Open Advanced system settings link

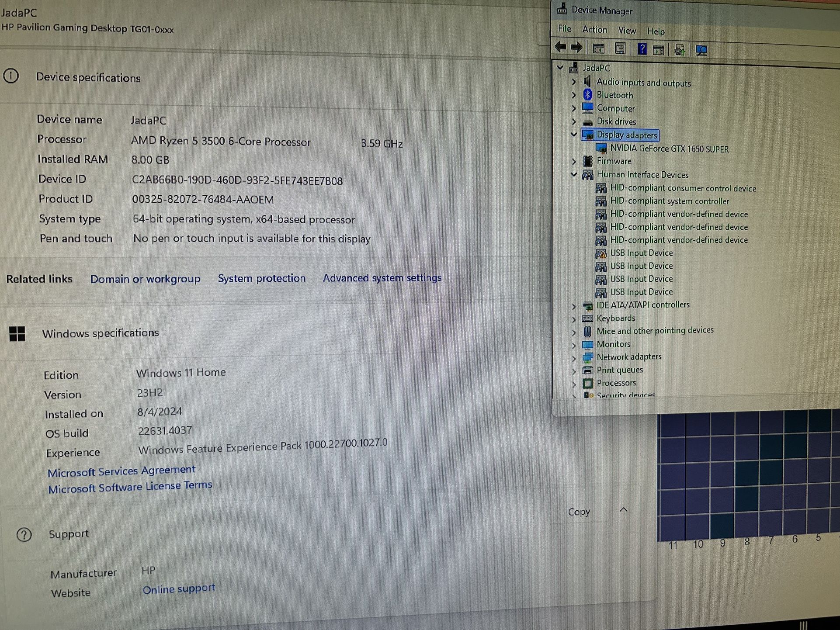[382, 278]
